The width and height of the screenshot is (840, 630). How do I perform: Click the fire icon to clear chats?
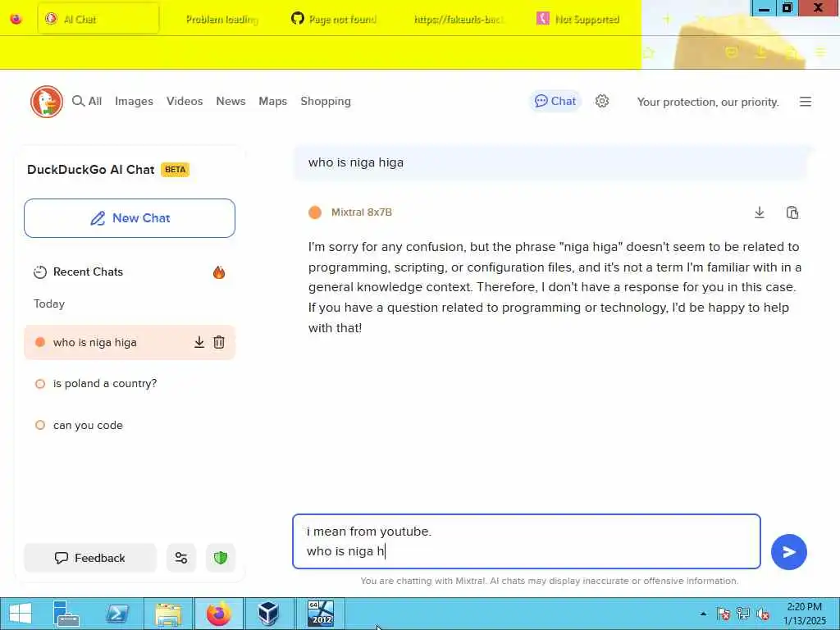tap(218, 272)
